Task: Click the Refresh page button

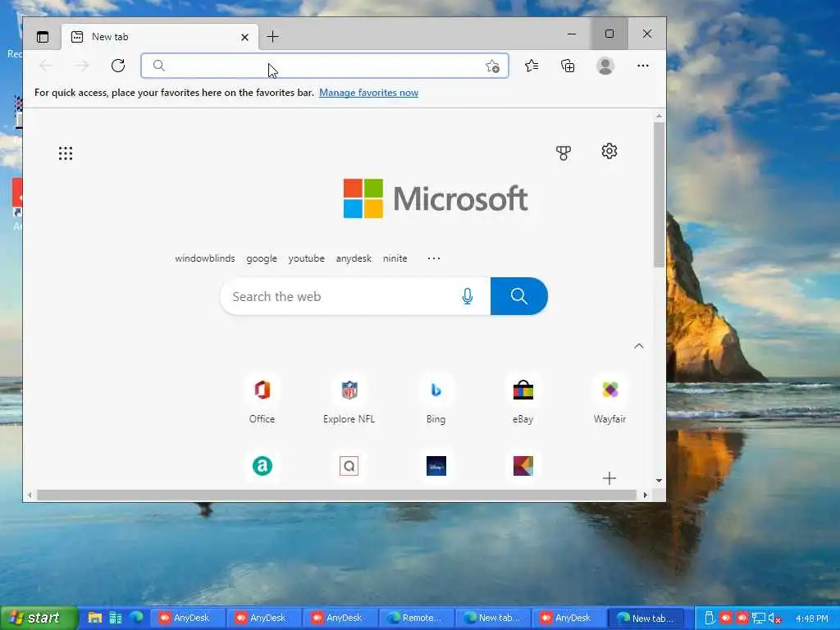Action: 118,66
